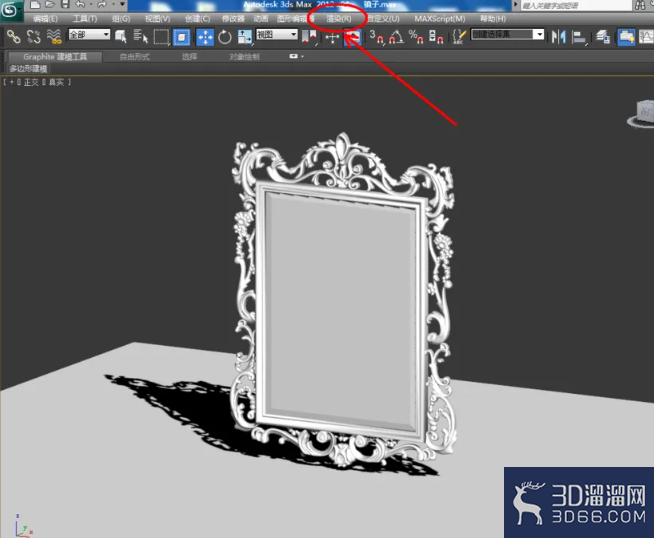Open the 帮助(H) help menu
Screen dimensions: 654x538
click(x=493, y=19)
